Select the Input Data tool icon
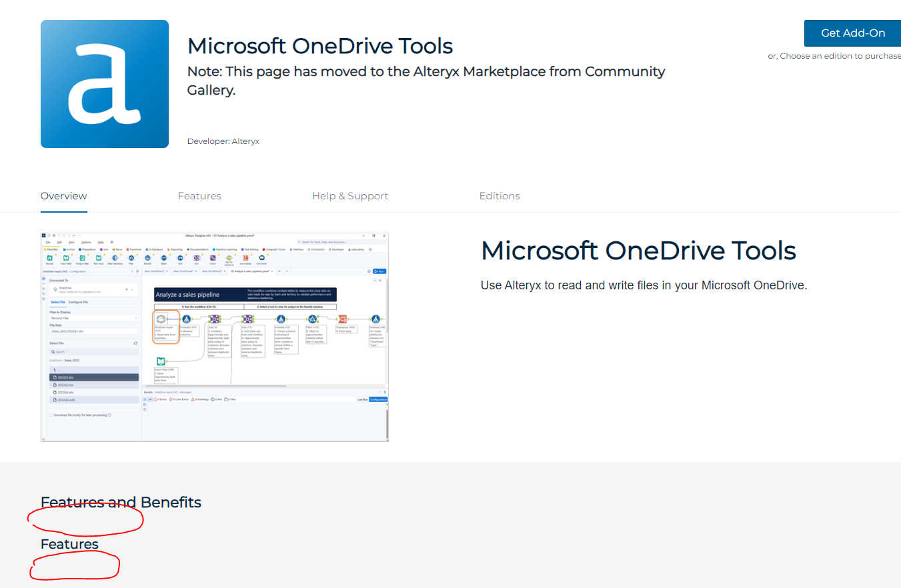 coord(65,259)
